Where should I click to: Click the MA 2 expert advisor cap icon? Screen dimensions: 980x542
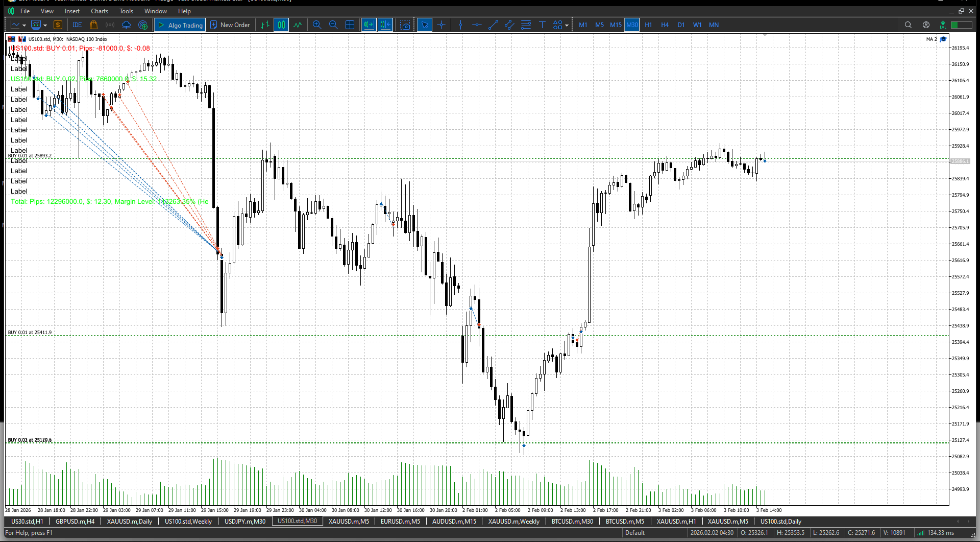tap(943, 39)
